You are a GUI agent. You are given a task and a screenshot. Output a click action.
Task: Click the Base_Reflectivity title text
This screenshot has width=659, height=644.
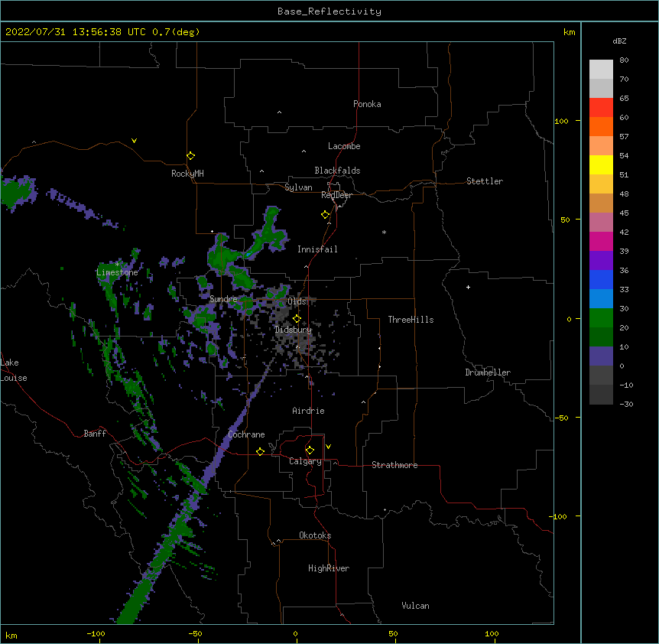[329, 11]
